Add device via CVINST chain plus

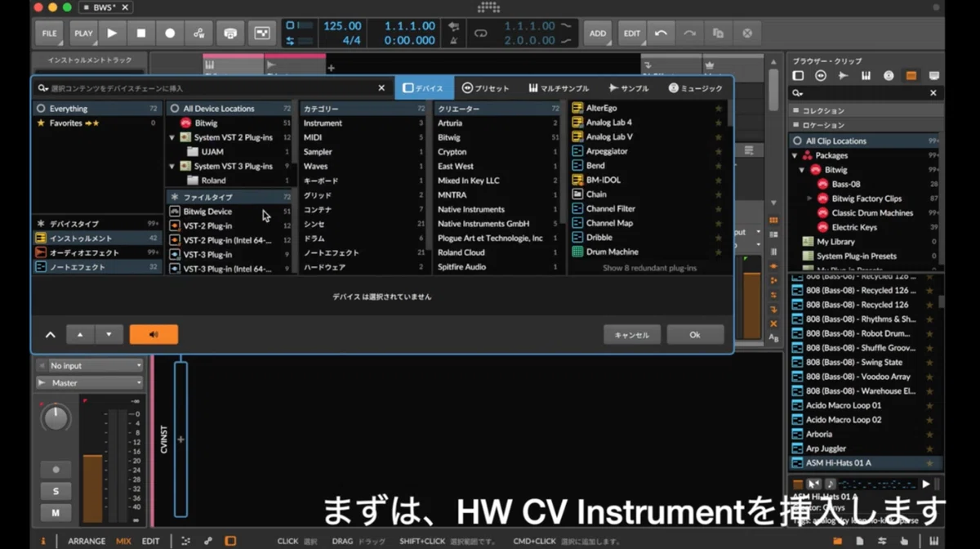pos(180,440)
